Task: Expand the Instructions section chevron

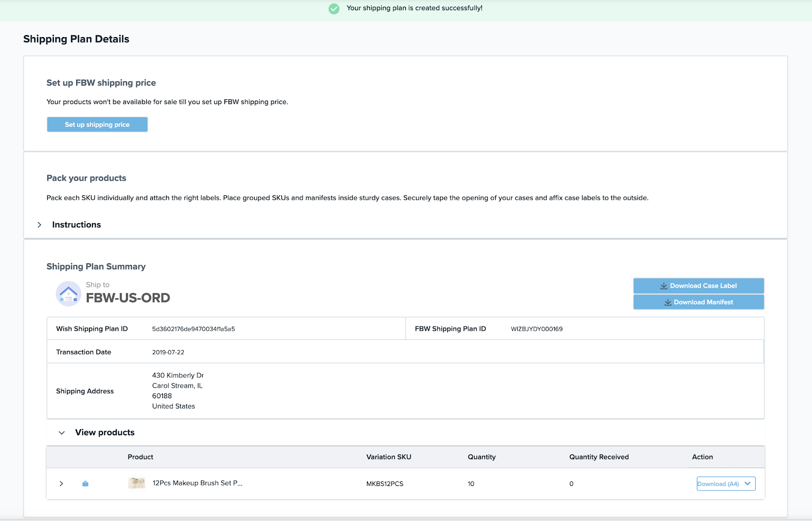Action: point(40,225)
